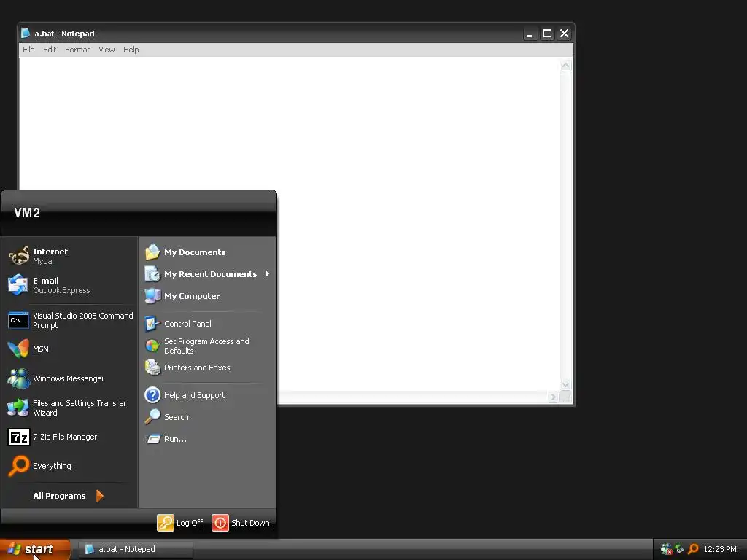Click the taskbar clock 12:23 PM
The width and height of the screenshot is (747, 560).
pyautogui.click(x=720, y=549)
